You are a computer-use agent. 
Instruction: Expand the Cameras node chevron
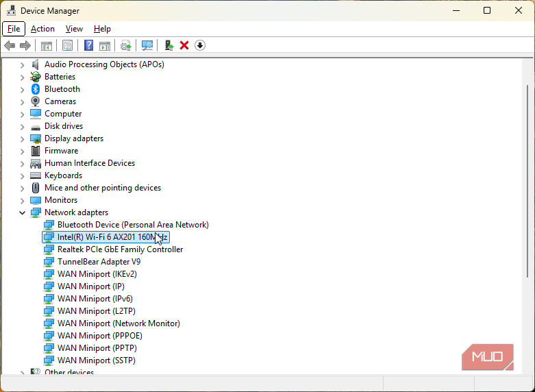(x=22, y=101)
